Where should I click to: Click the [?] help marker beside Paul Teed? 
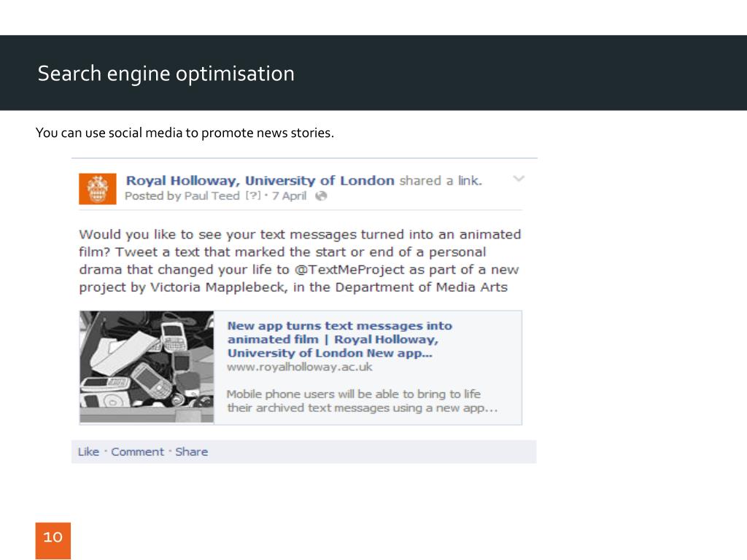253,195
